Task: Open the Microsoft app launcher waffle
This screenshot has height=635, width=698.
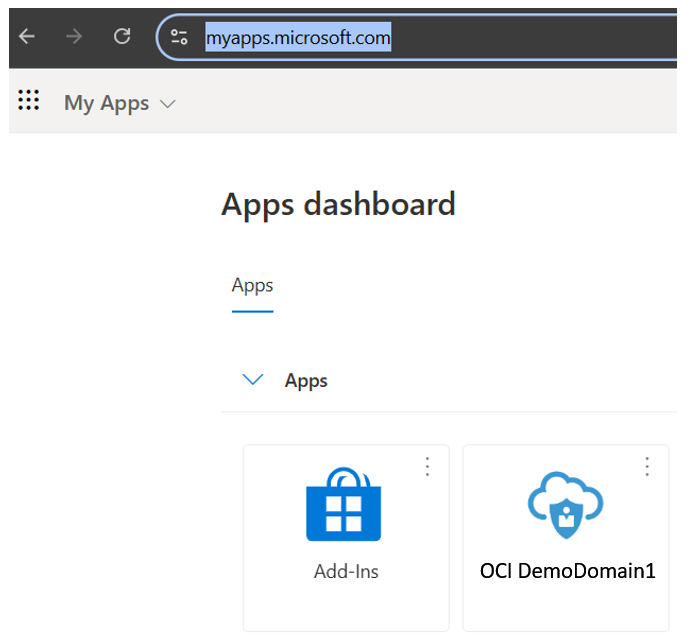Action: tap(29, 101)
